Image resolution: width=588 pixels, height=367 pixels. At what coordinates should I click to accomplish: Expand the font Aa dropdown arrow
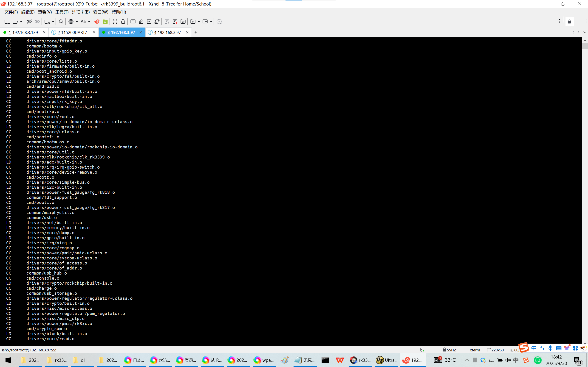pyautogui.click(x=89, y=22)
